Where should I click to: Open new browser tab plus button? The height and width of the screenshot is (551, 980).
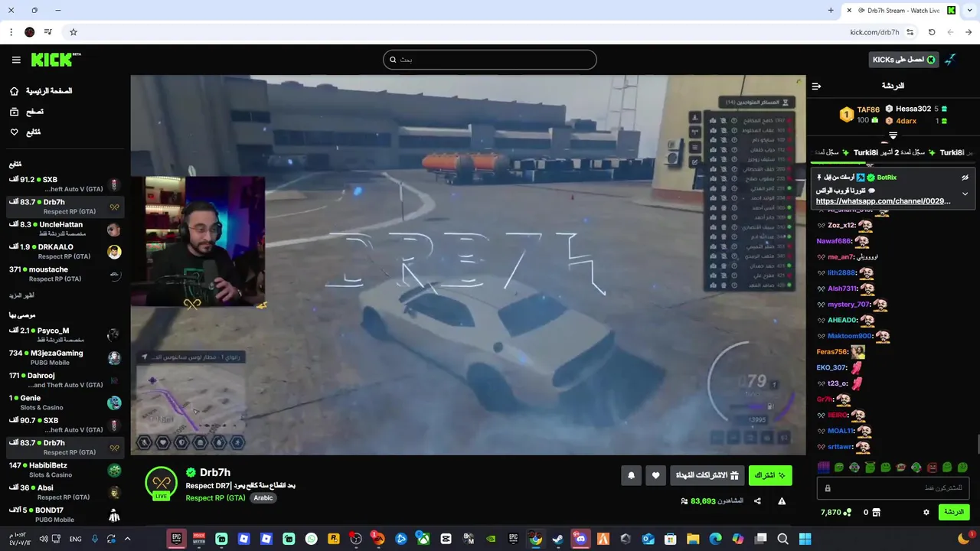[831, 11]
